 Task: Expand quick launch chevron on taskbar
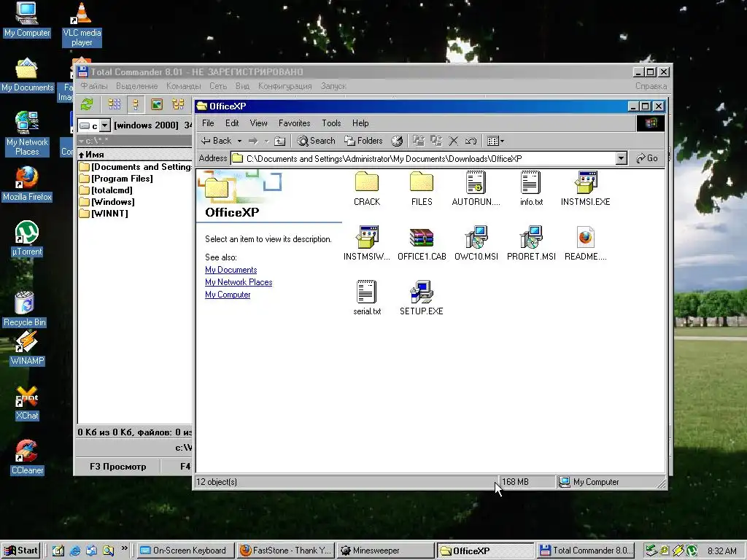(x=124, y=548)
